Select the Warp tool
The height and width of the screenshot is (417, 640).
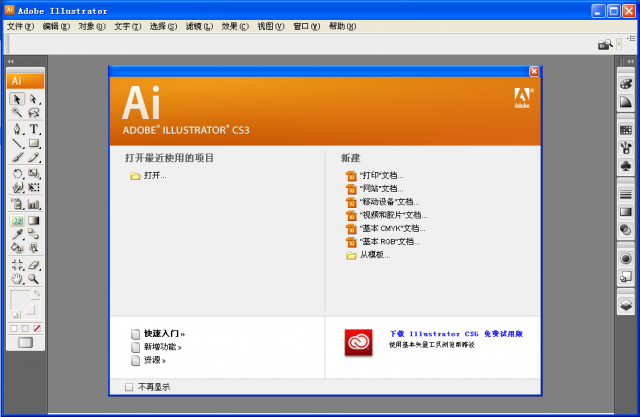[17, 188]
